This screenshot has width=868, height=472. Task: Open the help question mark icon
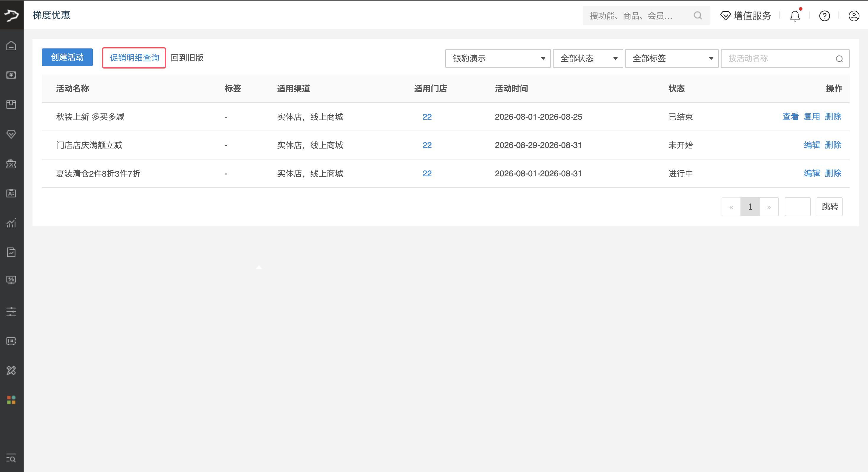click(825, 16)
